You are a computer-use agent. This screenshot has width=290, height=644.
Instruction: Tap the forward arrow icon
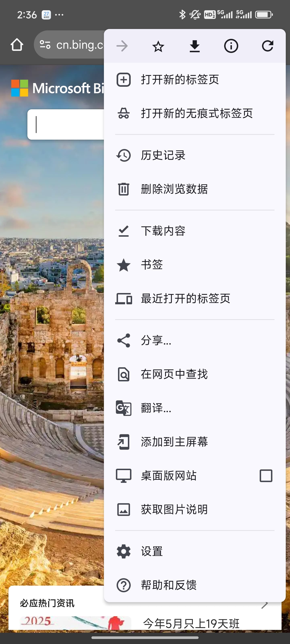(122, 46)
